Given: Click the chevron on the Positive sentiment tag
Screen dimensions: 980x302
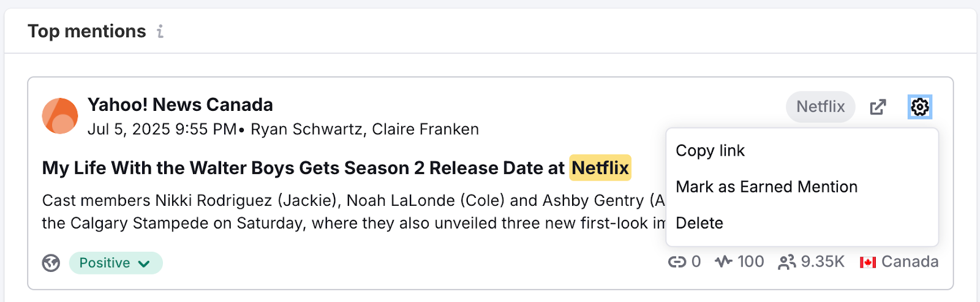Looking at the screenshot, I should [x=144, y=263].
